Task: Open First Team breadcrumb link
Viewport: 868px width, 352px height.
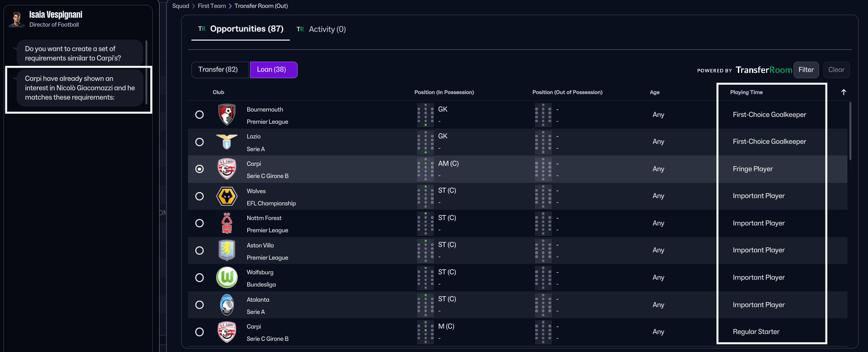Action: click(211, 6)
